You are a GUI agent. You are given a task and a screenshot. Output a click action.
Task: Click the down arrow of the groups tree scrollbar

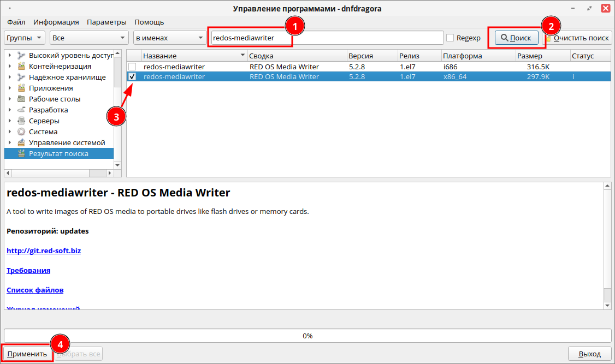[117, 165]
